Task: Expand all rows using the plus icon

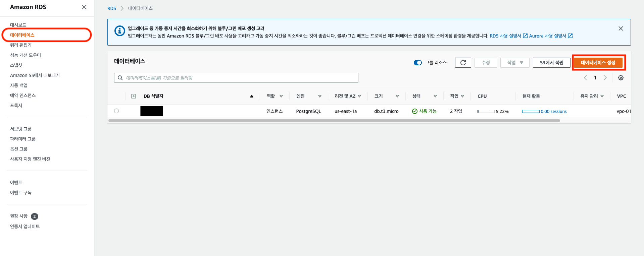Action: 134,96
